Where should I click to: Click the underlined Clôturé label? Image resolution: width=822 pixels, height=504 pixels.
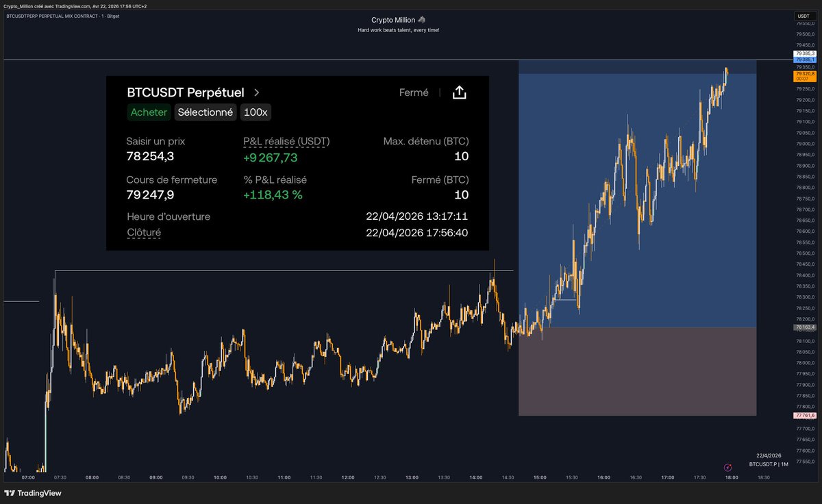coord(144,233)
